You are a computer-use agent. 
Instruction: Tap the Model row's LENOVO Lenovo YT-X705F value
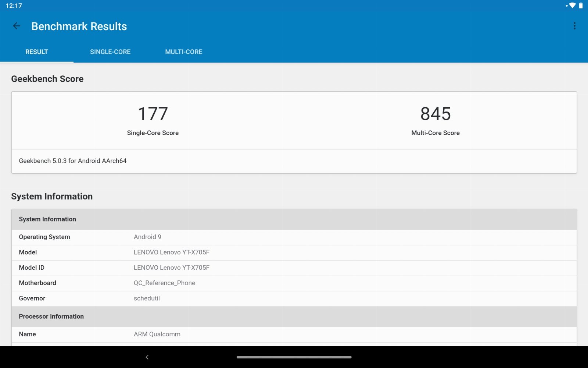(172, 252)
